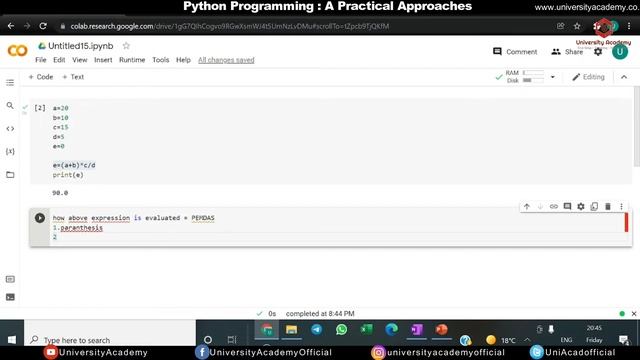Open notebook settings gear in header

(598, 52)
